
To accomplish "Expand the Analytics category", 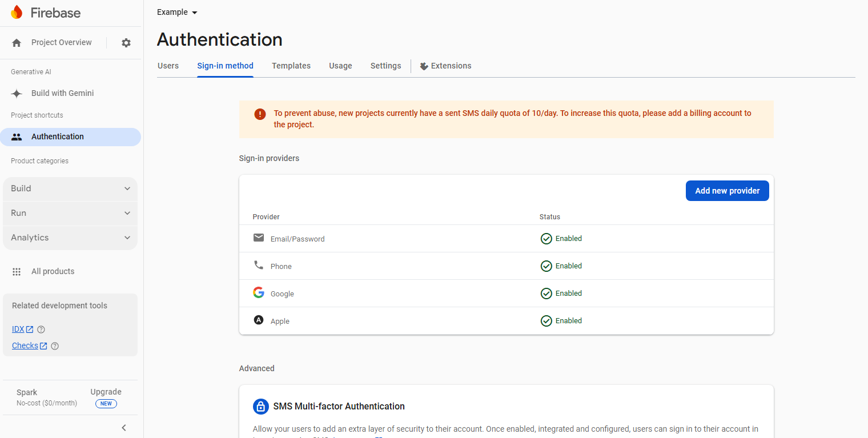I will pyautogui.click(x=70, y=238).
